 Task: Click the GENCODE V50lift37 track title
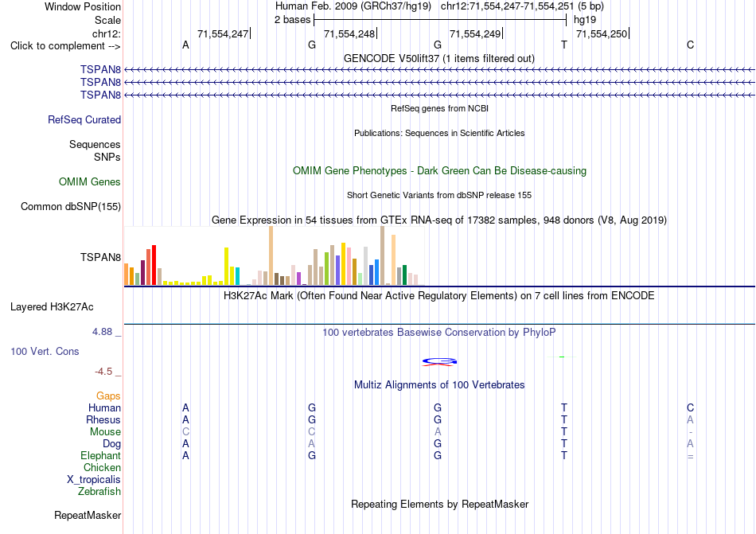[439, 58]
